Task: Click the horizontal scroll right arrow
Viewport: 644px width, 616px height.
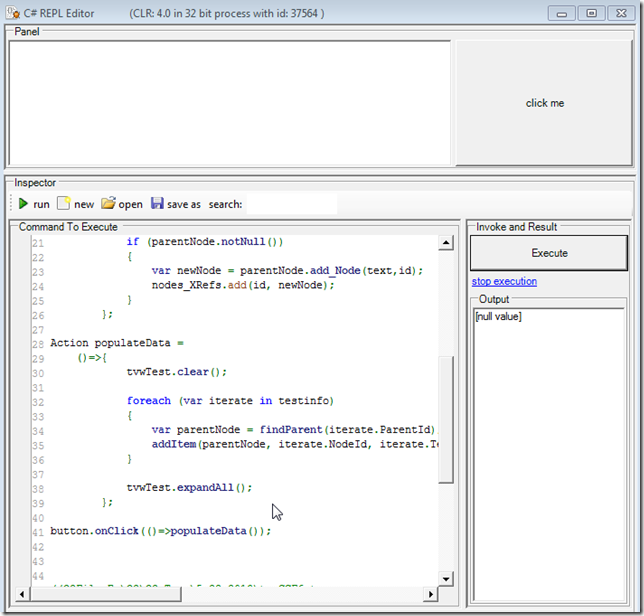Action: pyautogui.click(x=430, y=594)
